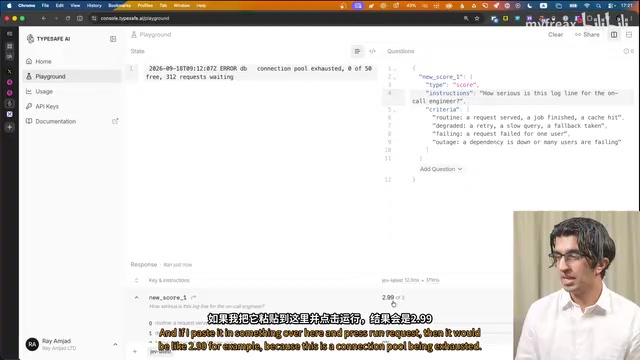Click Clear in the Playground header
Viewport: 640px width, 360px height.
tap(556, 35)
